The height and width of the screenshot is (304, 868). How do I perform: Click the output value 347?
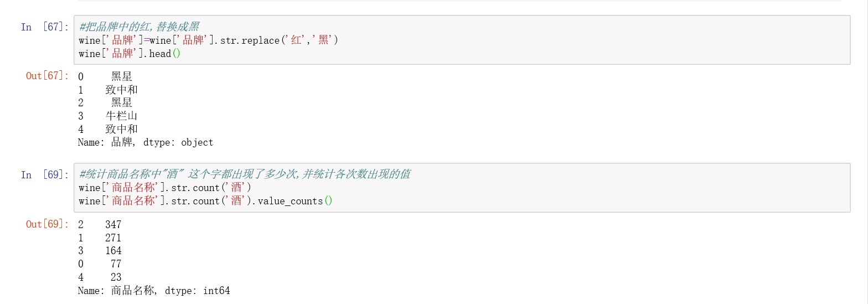(113, 224)
